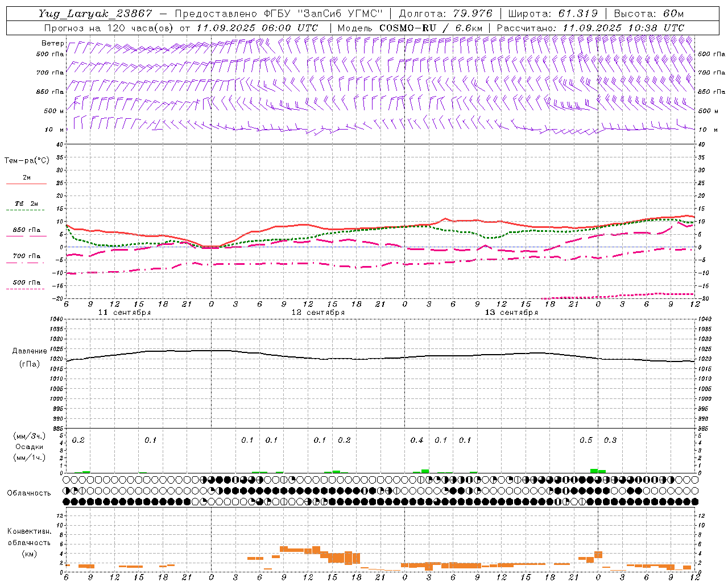The image size is (728, 582).
Task: Click the 0.4 precipitation amount
Action: tap(417, 440)
